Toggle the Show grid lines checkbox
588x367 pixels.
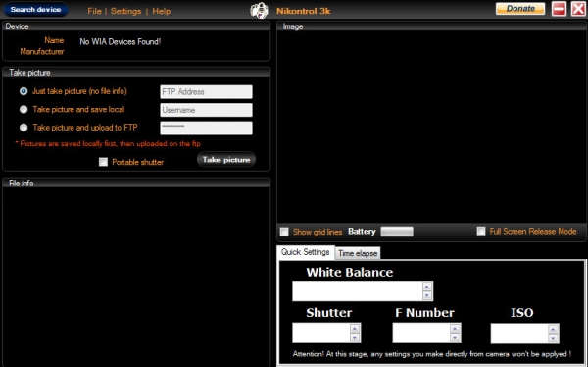pos(284,232)
